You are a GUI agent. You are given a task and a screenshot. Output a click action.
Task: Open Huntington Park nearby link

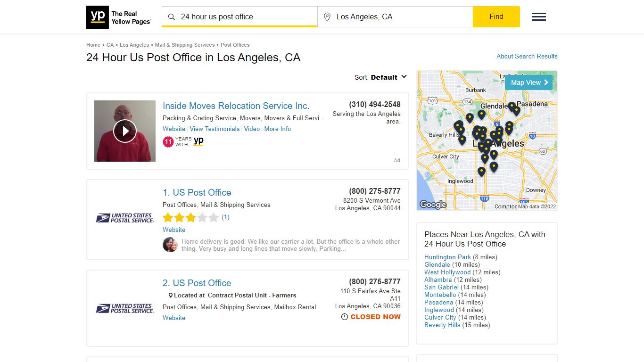(x=447, y=257)
